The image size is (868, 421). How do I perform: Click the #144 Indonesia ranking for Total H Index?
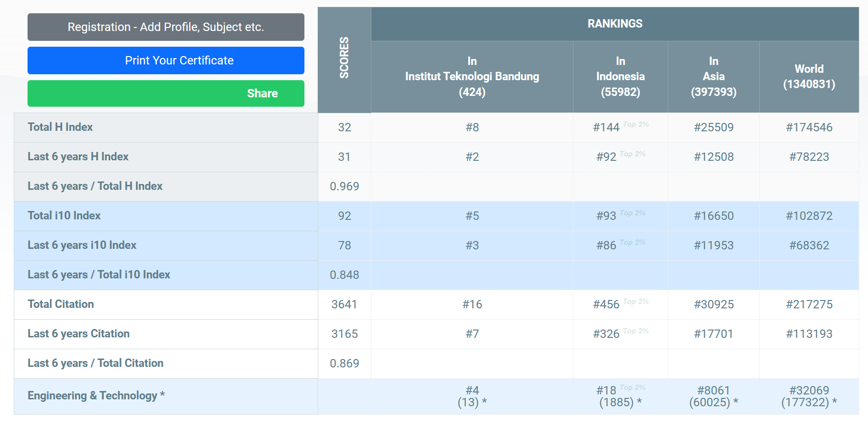(x=606, y=127)
